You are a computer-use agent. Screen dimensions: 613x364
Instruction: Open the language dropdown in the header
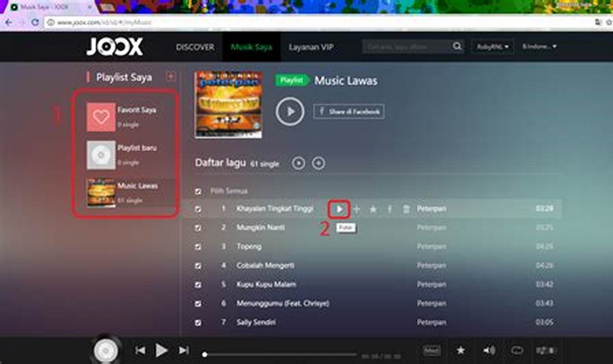coord(539,46)
